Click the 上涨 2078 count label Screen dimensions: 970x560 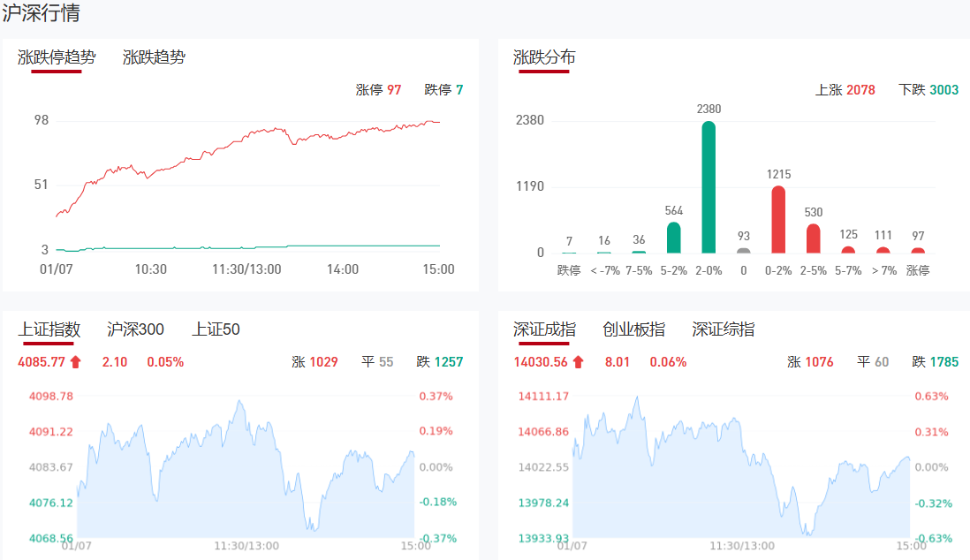point(845,89)
